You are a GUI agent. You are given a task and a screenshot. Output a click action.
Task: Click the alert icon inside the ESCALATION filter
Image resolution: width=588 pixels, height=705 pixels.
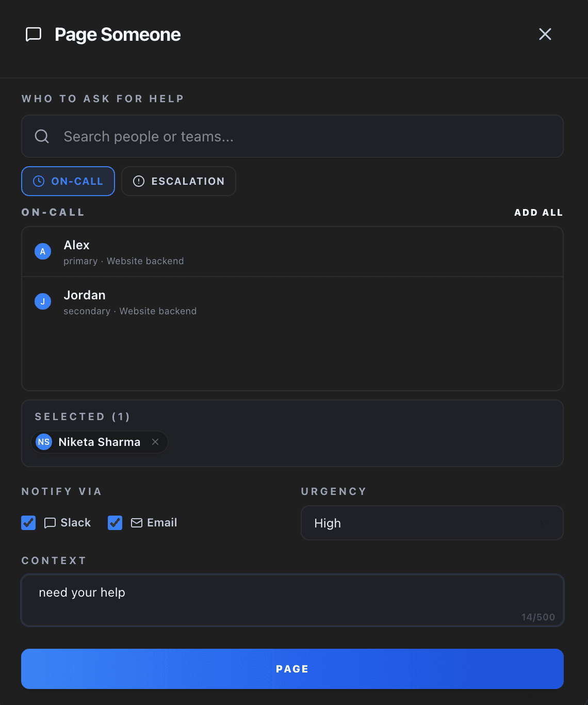[138, 181]
